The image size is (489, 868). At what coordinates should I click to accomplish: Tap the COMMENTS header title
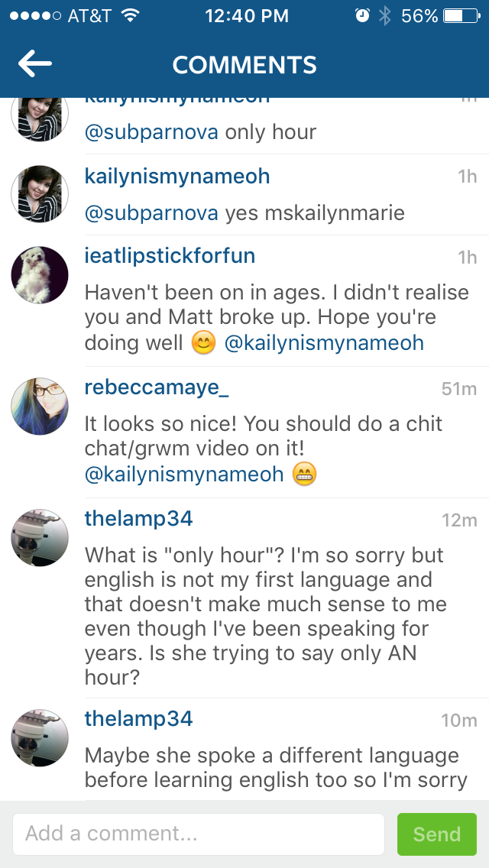[244, 65]
